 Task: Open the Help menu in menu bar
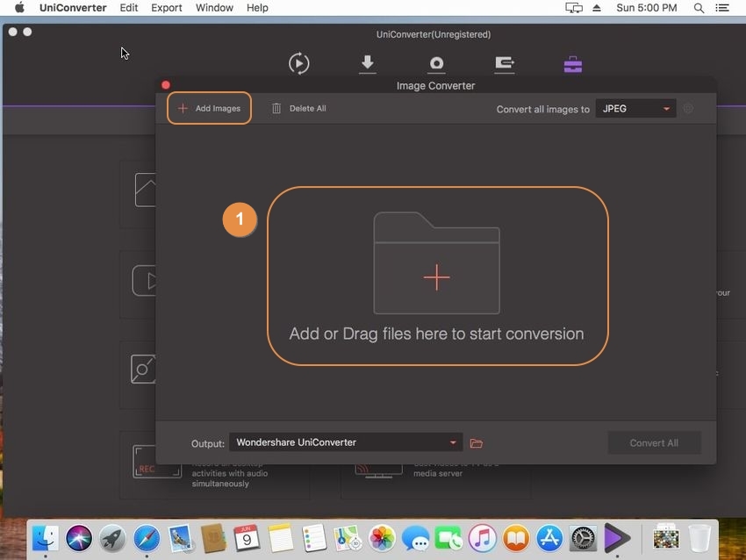[257, 8]
